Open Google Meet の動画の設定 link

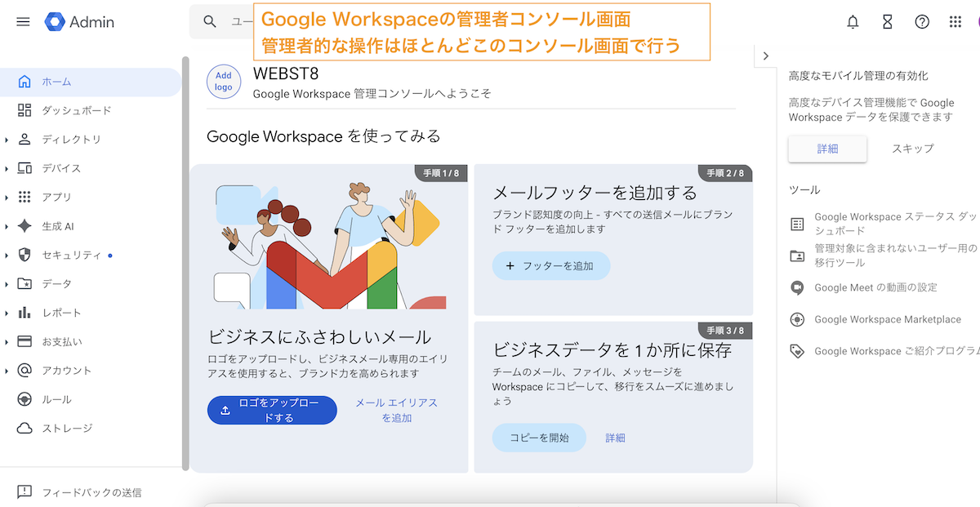875,287
